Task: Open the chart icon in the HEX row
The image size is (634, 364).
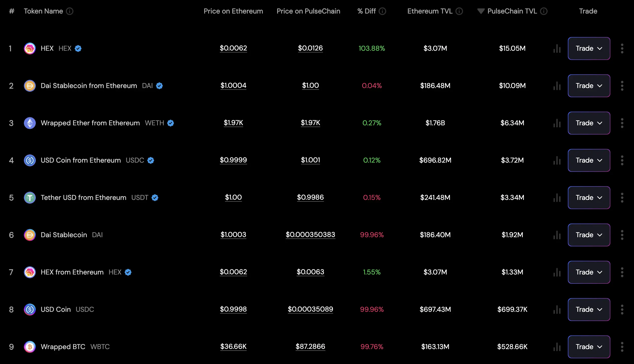Action: click(557, 48)
